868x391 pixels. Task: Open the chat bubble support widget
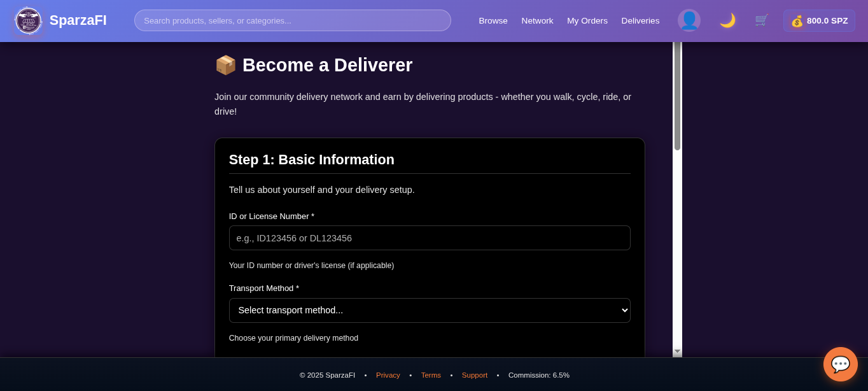840,364
